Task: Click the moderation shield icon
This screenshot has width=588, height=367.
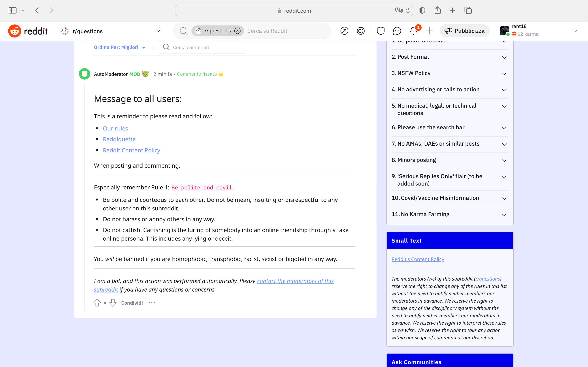Action: 381,31
